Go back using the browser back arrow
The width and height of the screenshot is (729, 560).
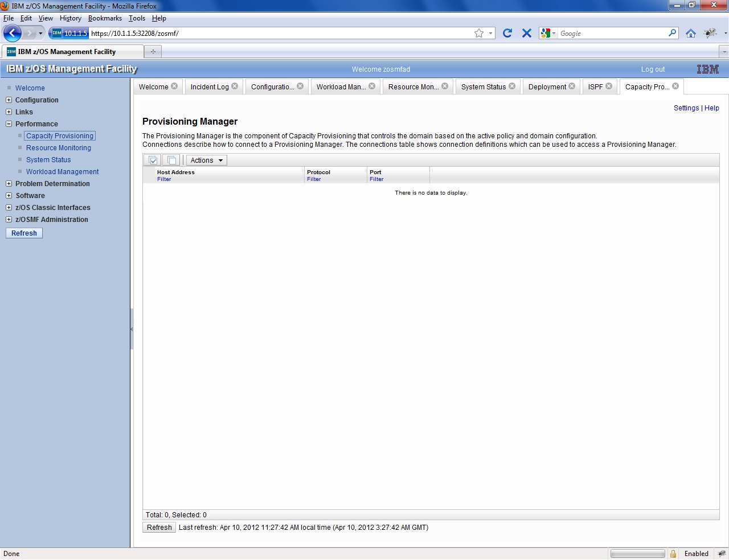click(12, 33)
